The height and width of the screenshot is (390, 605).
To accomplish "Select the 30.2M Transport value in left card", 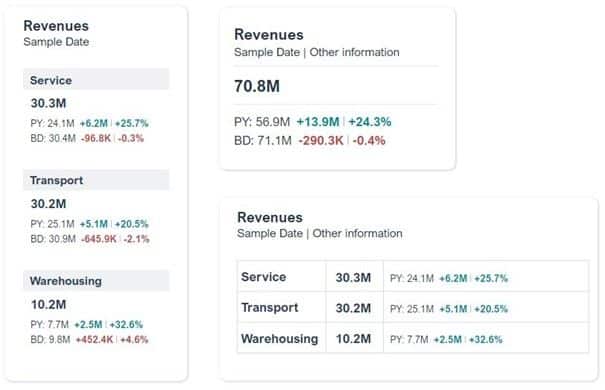I will coord(49,204).
